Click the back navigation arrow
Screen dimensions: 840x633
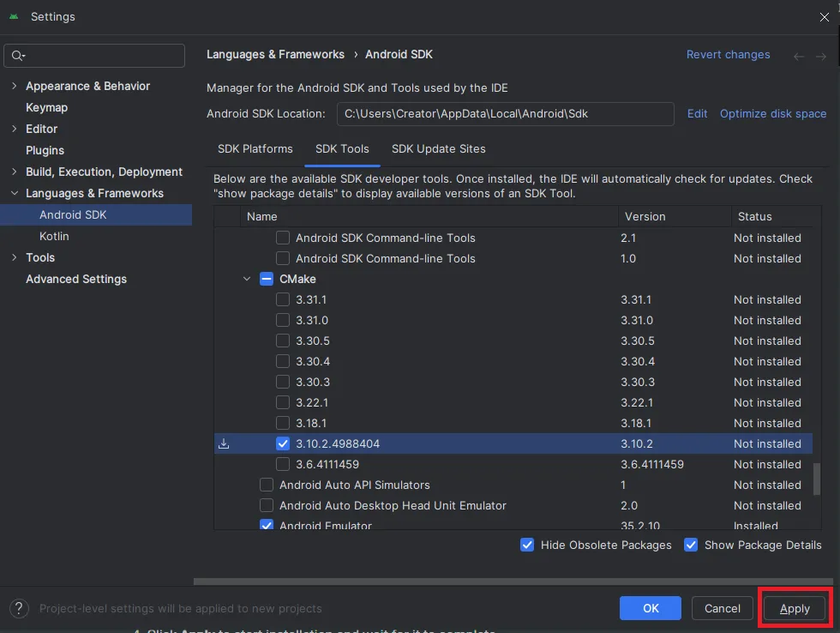(799, 57)
